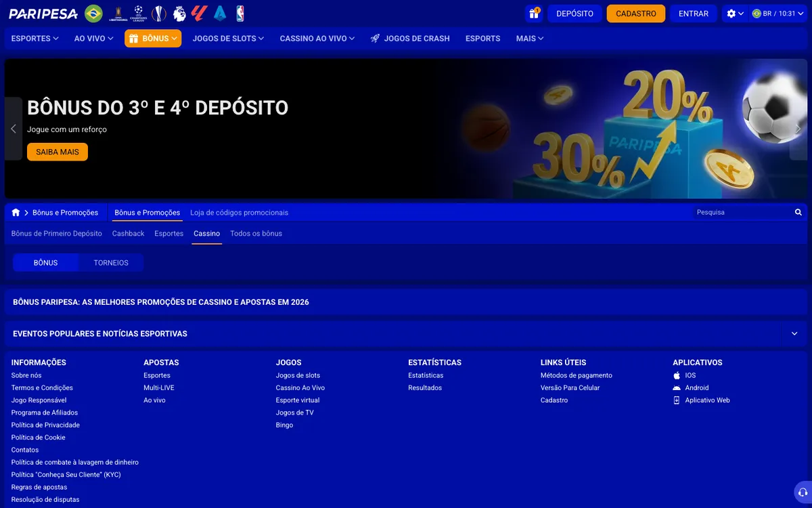This screenshot has width=812, height=508.
Task: Select Esportes bonus filter tab
Action: [x=169, y=234]
